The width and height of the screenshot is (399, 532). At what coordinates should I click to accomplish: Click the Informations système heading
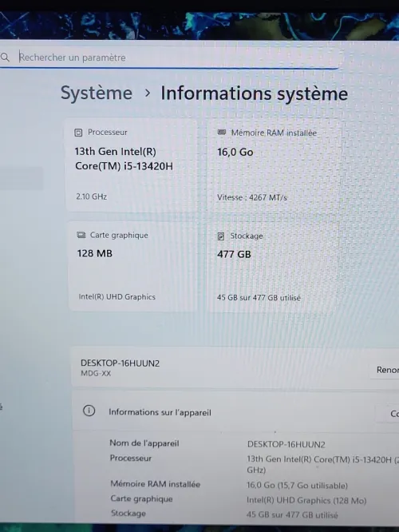coord(255,93)
